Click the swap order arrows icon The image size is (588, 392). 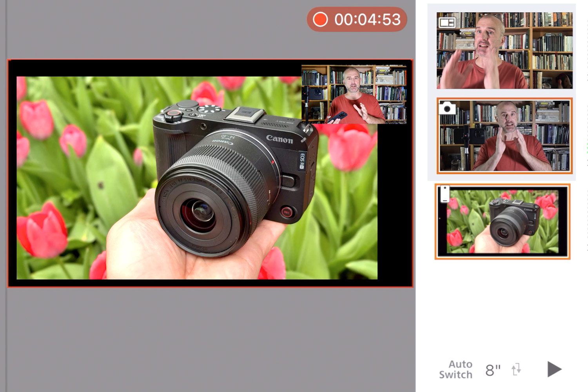[x=516, y=369]
